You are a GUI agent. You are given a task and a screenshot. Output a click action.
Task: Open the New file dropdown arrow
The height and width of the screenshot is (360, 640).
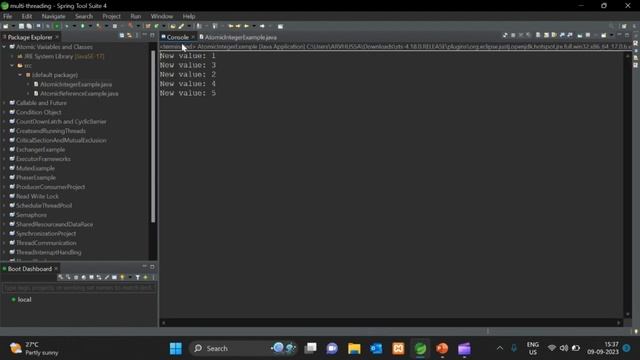[13, 26]
